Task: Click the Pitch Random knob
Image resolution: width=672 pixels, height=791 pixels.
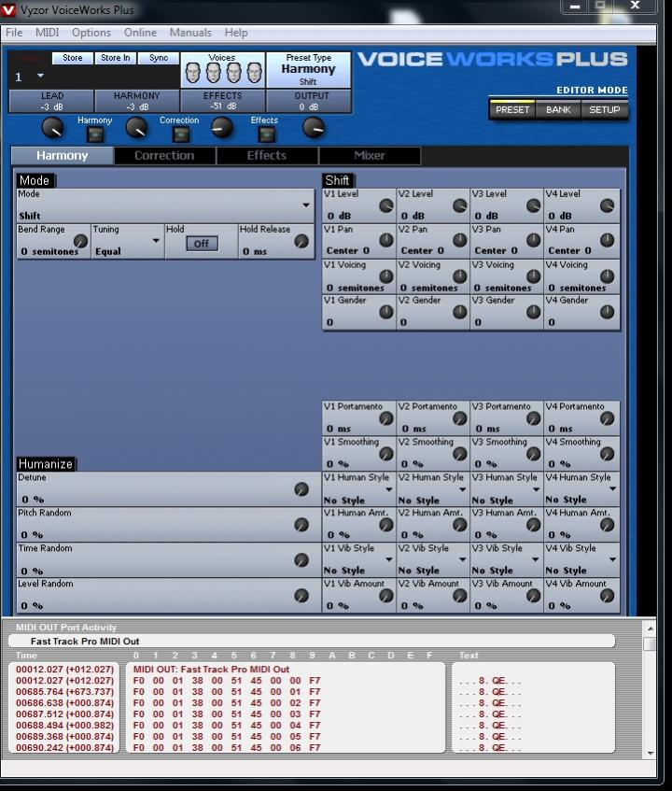Action: 301,525
